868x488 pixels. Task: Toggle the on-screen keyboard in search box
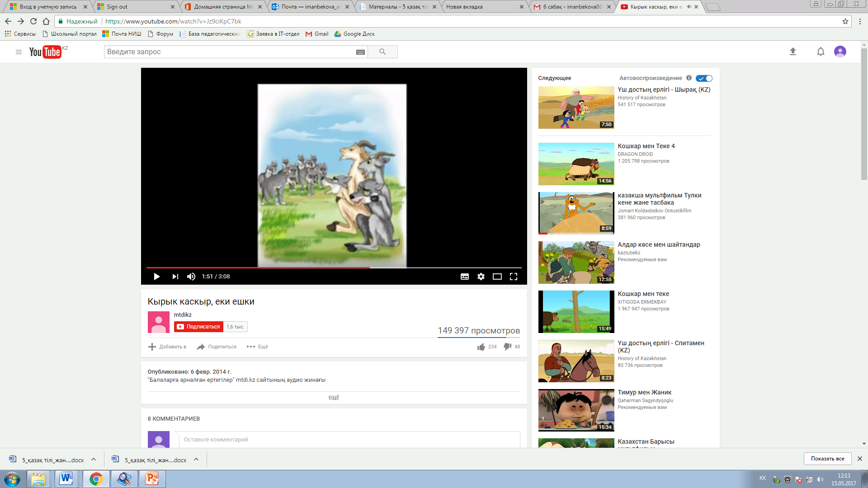[360, 52]
